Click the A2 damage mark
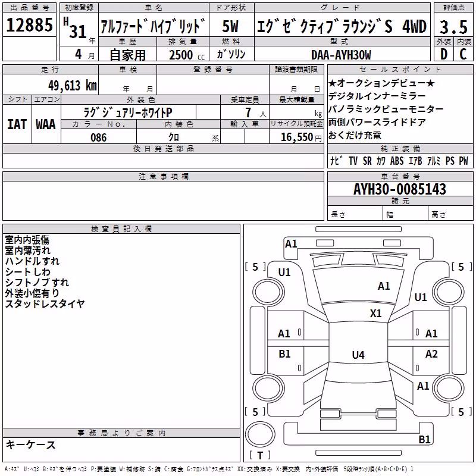Image resolution: width=476 pixels, height=476 pixels. (431, 353)
